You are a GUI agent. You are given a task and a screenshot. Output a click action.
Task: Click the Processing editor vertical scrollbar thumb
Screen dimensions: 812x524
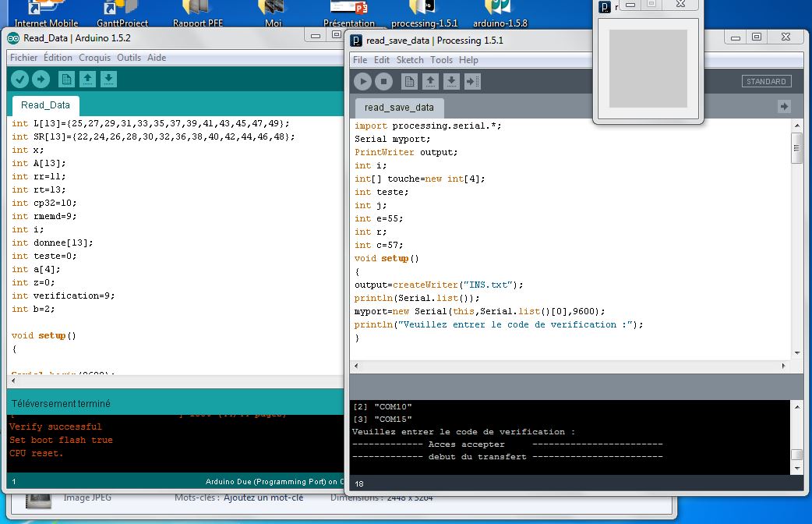tap(797, 147)
